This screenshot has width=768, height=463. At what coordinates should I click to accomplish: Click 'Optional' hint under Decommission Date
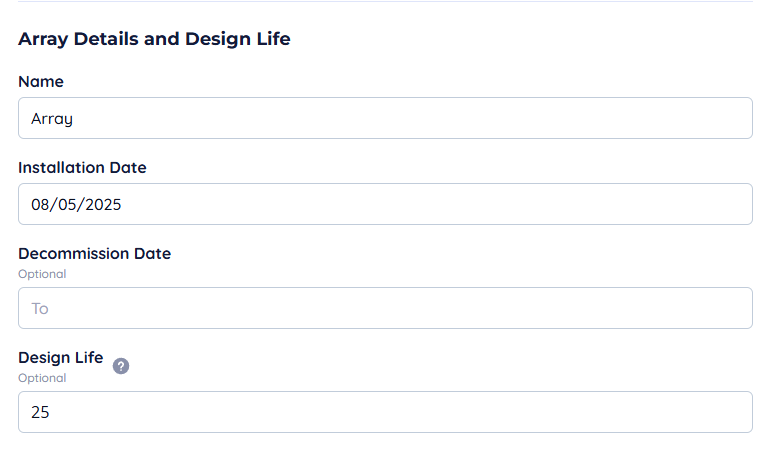point(42,274)
